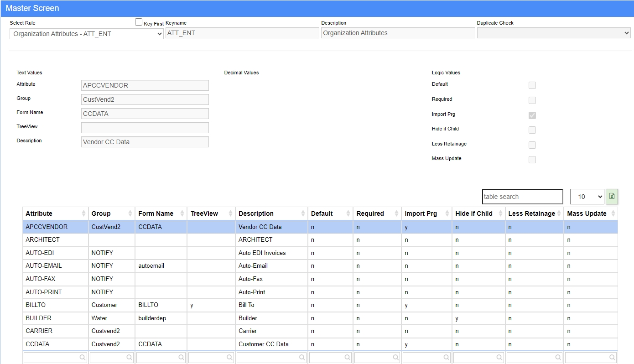Select the AUTO-EMAIL table row
The image size is (634, 364).
click(320, 266)
